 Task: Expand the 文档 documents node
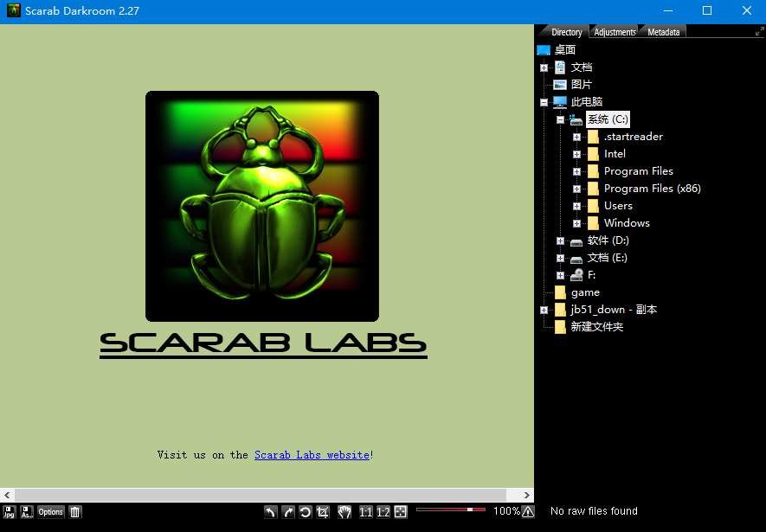544,67
